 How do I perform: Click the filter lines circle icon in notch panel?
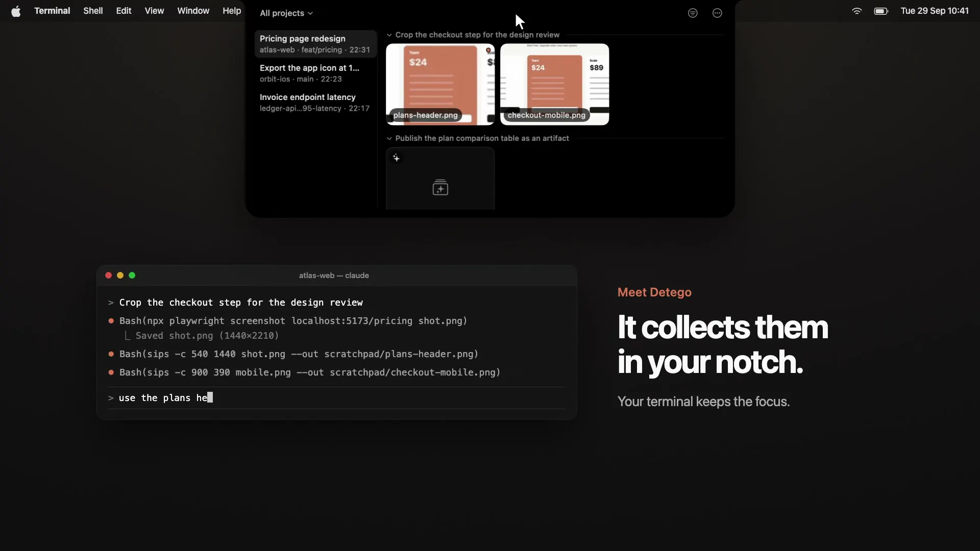pos(693,13)
